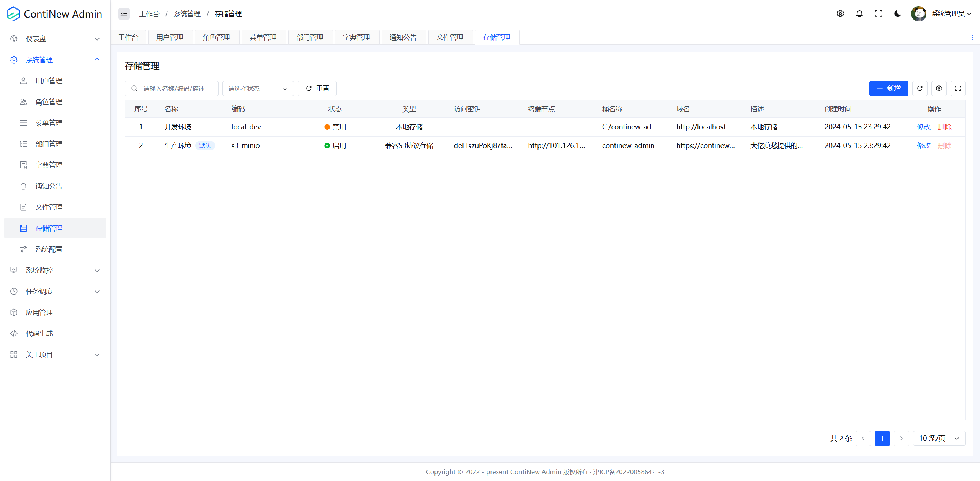Open 10 条/页 page size selector
Viewport: 980px width, 481px height.
(x=939, y=438)
